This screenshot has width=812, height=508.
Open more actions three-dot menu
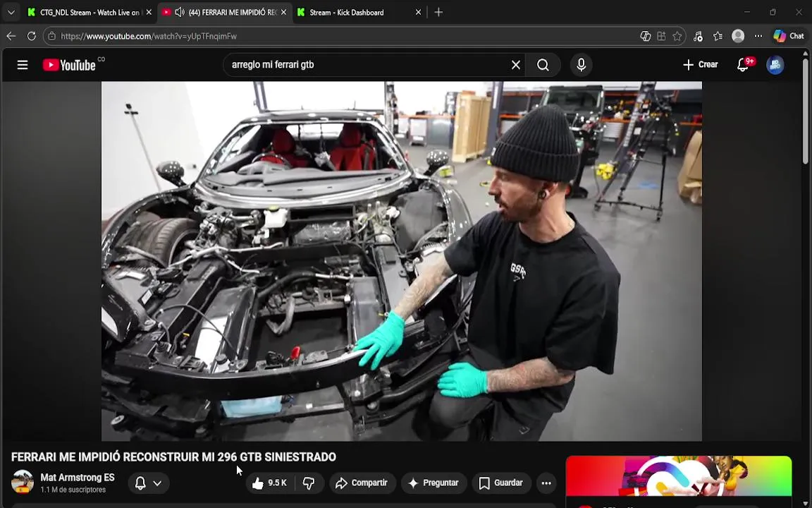coord(546,483)
